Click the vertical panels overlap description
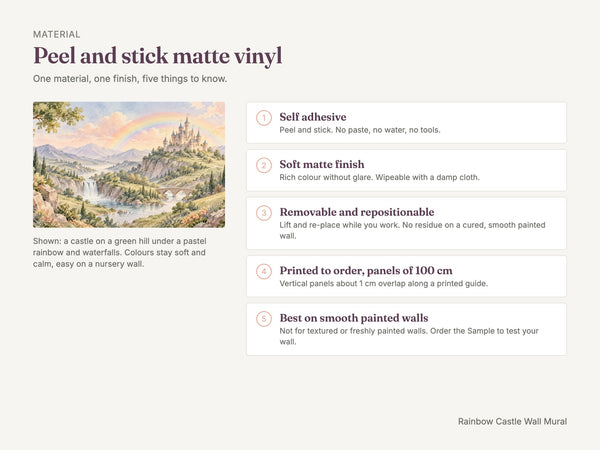The image size is (600, 450). pos(383,284)
